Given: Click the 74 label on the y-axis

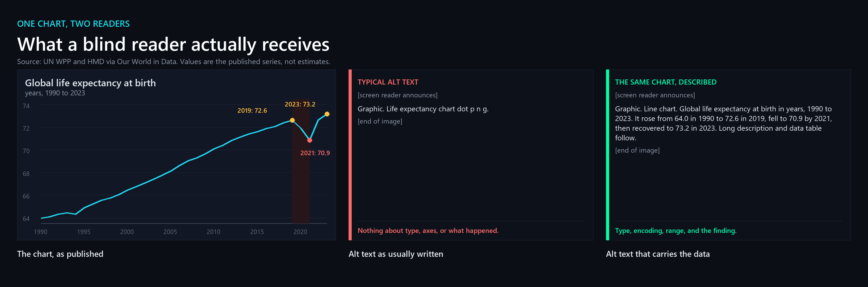Looking at the screenshot, I should click(26, 106).
